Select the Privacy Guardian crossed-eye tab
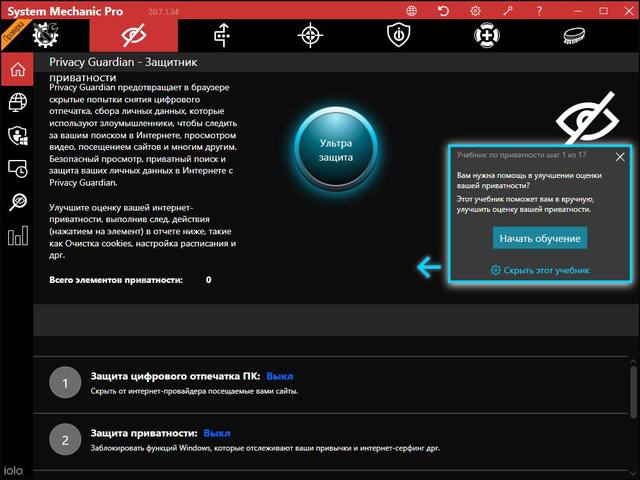The width and height of the screenshot is (640, 480). 133,35
